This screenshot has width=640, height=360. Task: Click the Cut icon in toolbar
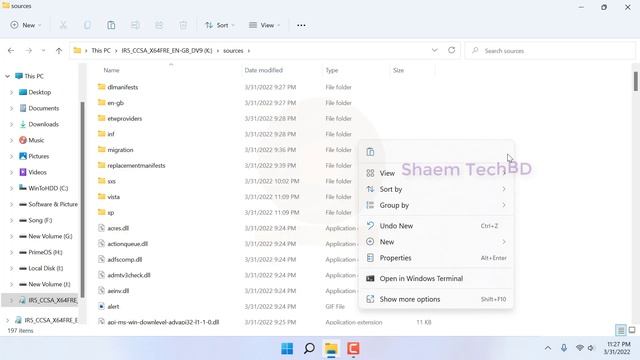(x=63, y=25)
